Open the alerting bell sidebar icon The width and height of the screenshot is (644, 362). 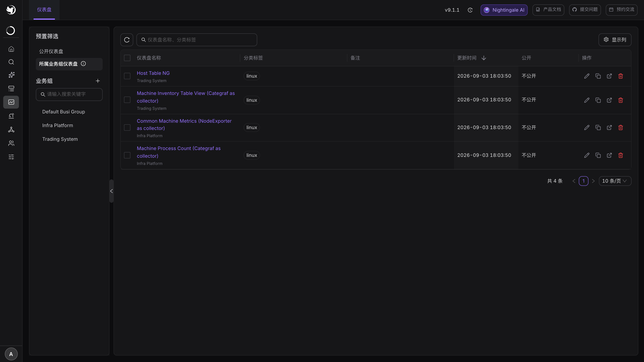(11, 116)
